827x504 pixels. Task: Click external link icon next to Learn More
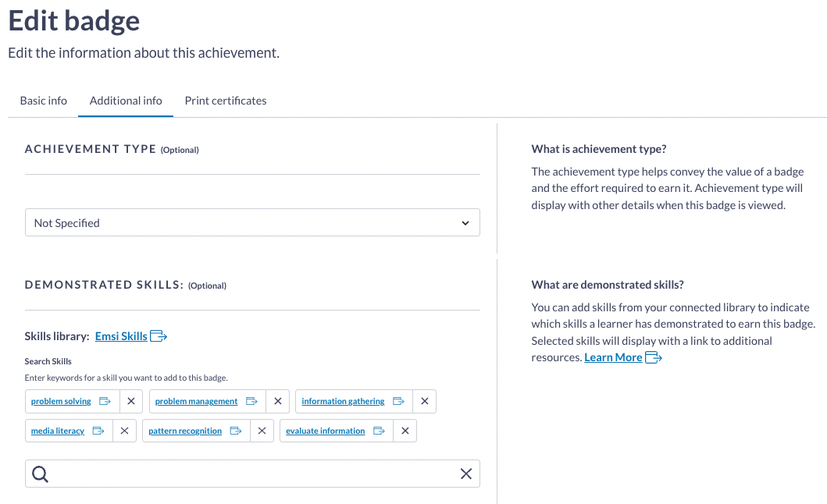click(x=654, y=357)
